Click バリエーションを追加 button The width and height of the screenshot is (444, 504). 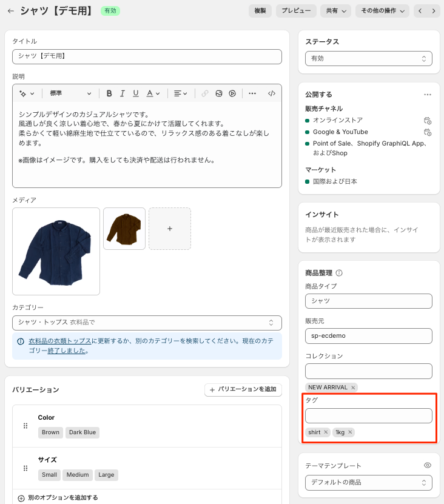point(243,389)
